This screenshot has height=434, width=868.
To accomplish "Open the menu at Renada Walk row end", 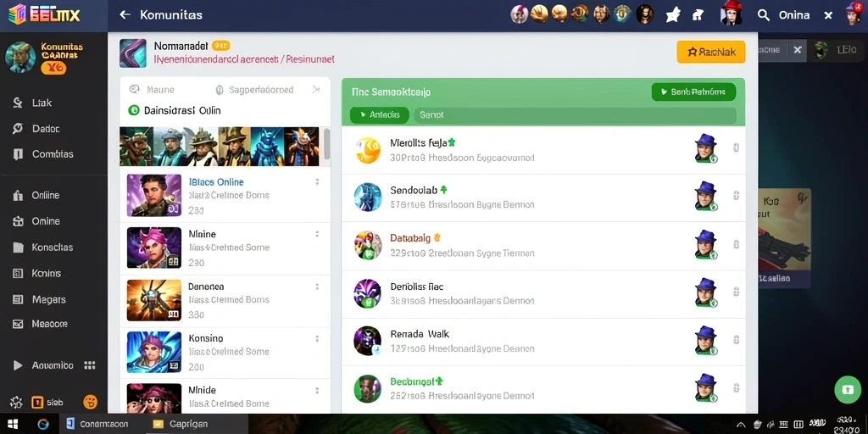I will 736,339.
